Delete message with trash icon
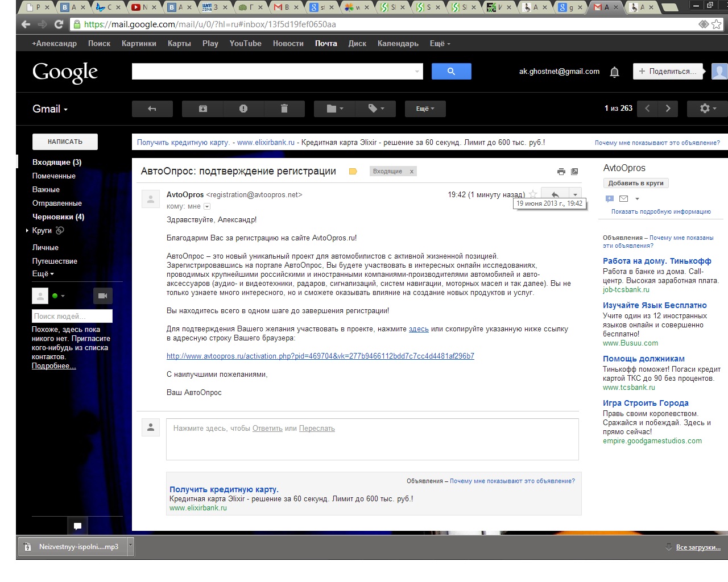728x582 pixels. point(284,109)
